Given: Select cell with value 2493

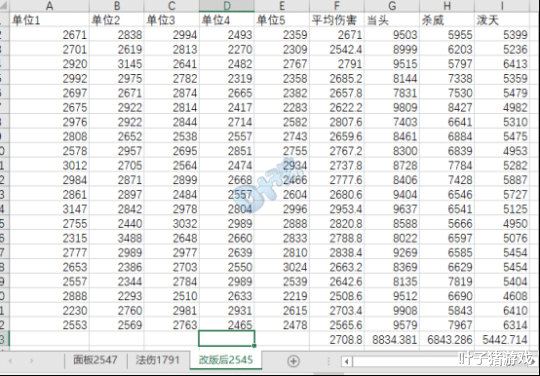Looking at the screenshot, I should click(227, 35).
